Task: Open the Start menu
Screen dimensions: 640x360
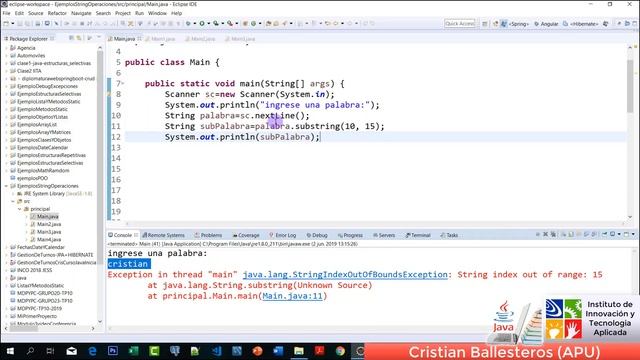Action: (x=10, y=351)
